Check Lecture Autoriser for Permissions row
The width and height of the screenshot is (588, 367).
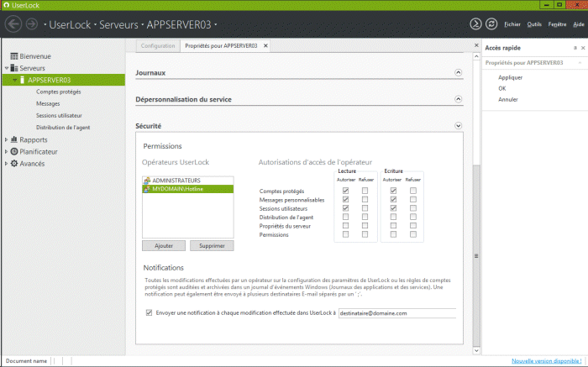click(345, 234)
